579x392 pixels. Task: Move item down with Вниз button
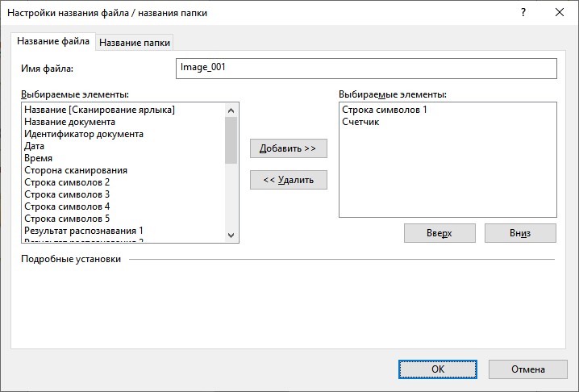(520, 233)
